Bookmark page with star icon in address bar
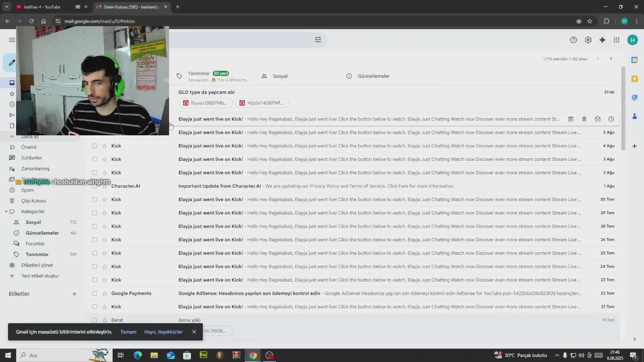The image size is (644, 362). click(x=590, y=21)
